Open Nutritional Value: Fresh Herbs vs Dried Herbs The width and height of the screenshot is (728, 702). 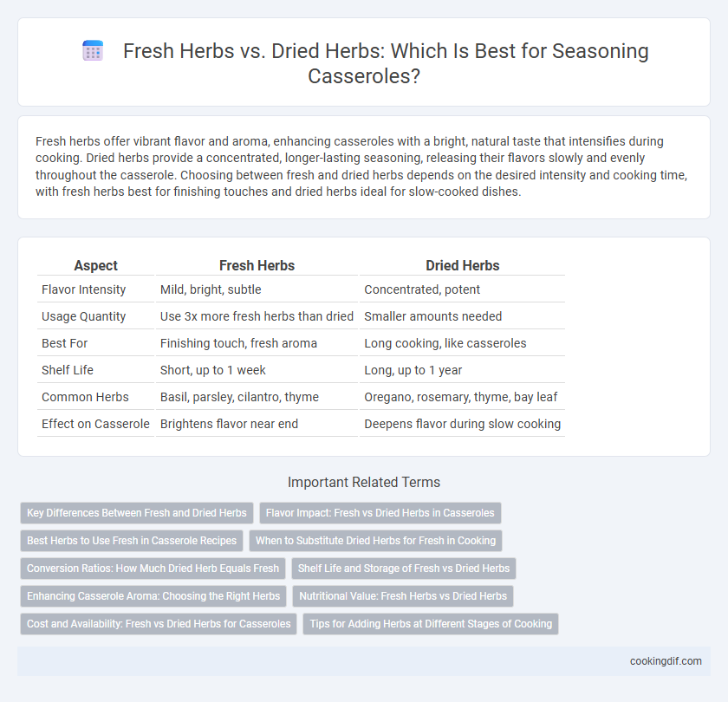click(403, 596)
